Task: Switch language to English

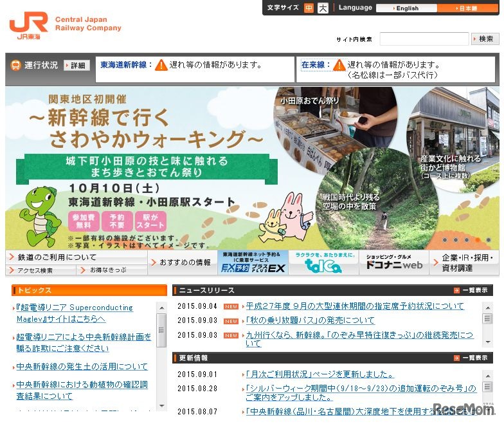Action: click(x=406, y=8)
